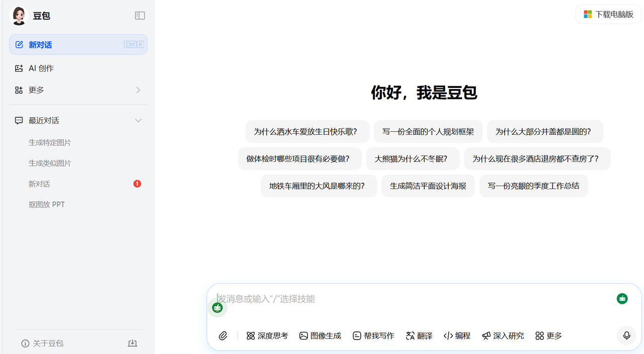Image resolution: width=644 pixels, height=354 pixels.
Task: Click suggestion 地铁车厢里的大风是哪来的?
Action: coord(319,186)
